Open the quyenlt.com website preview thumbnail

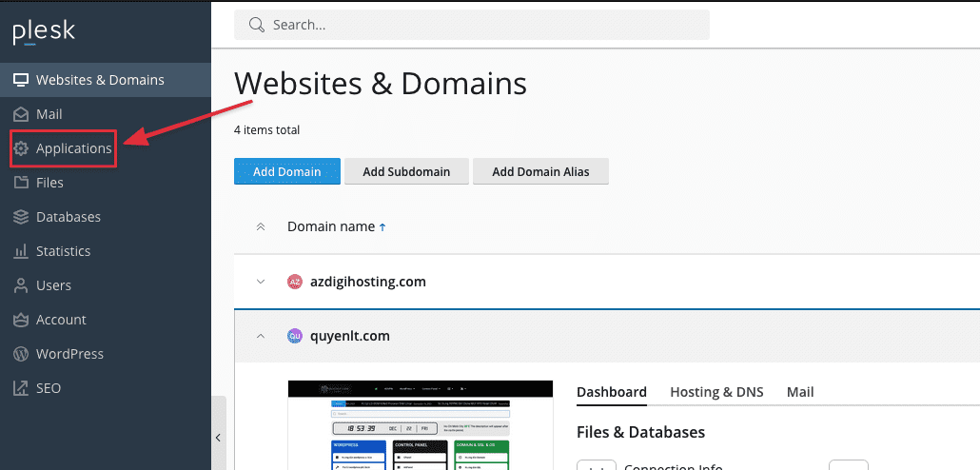[420, 424]
